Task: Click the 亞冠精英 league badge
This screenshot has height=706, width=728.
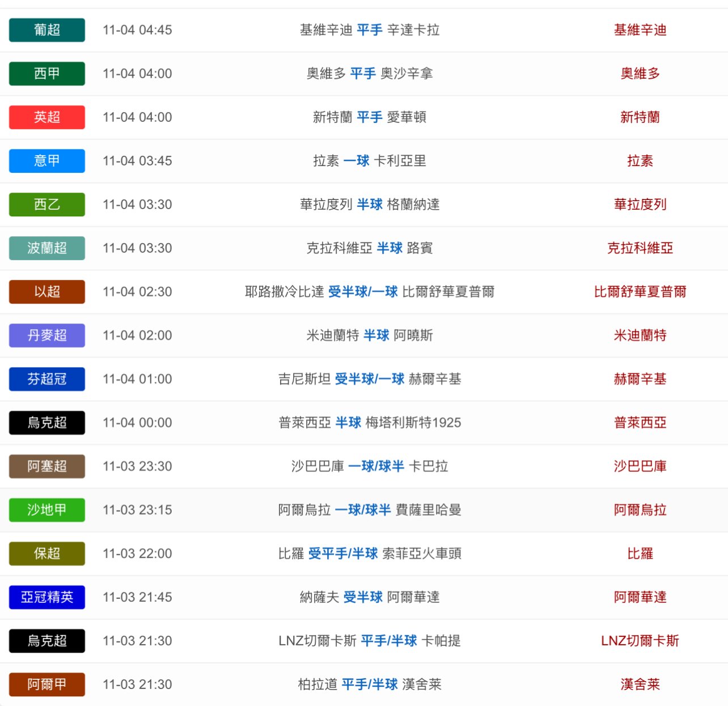Action: [47, 597]
